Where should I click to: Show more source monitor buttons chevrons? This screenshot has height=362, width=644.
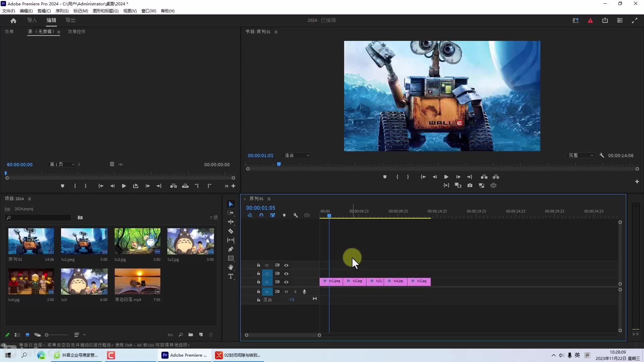[x=226, y=186]
